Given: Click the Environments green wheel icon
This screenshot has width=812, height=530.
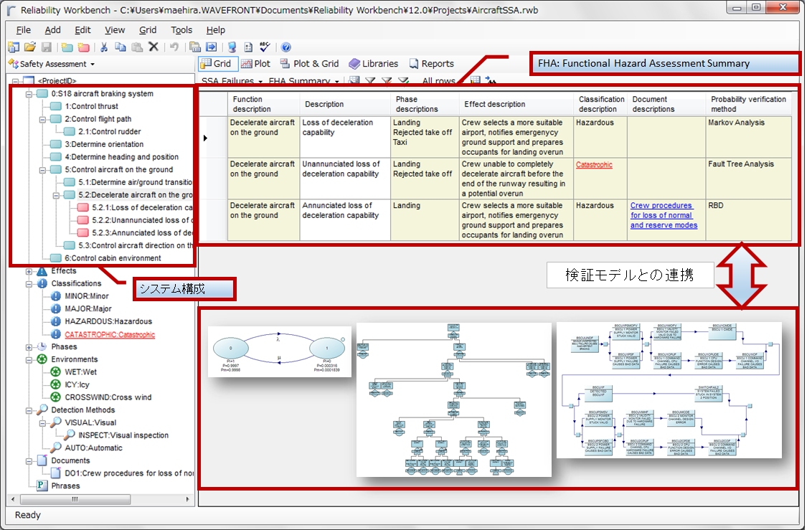Looking at the screenshot, I should click(42, 359).
